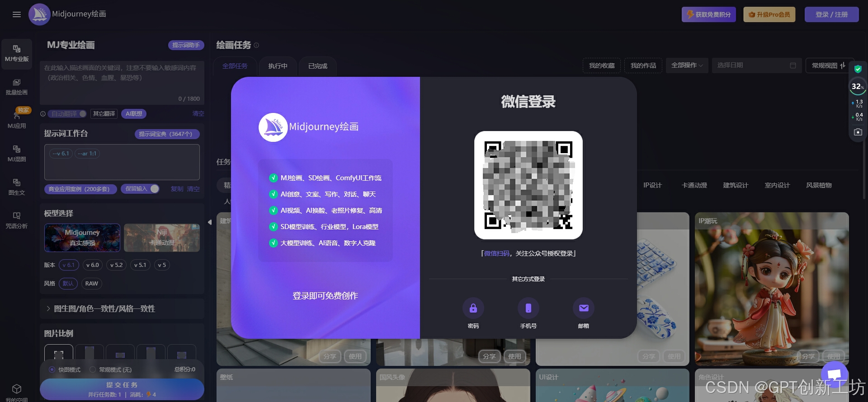Viewport: 868px width, 402px height.
Task: Open MJ混图 sidebar icon
Action: point(17,154)
